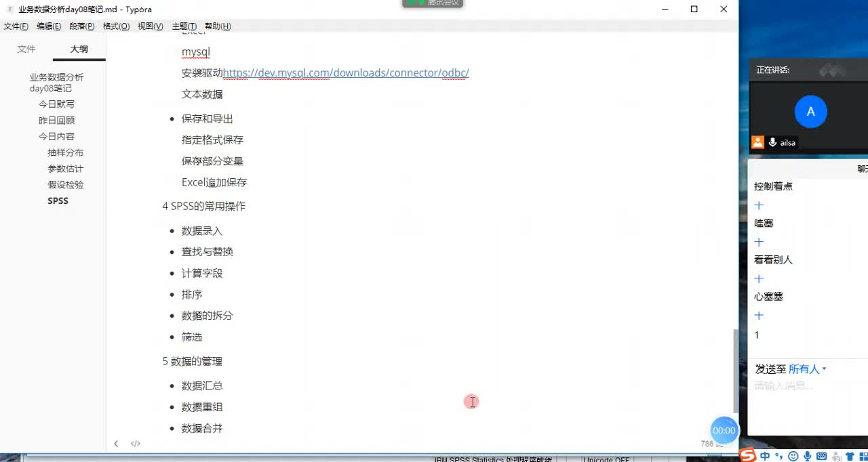This screenshot has width=868, height=462.
Task: Click the 查找与替换 bullet
Action: (x=207, y=252)
